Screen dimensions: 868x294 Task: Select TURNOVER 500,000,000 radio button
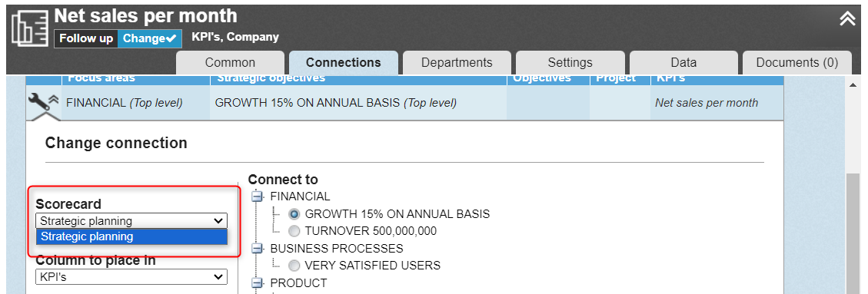(x=294, y=231)
